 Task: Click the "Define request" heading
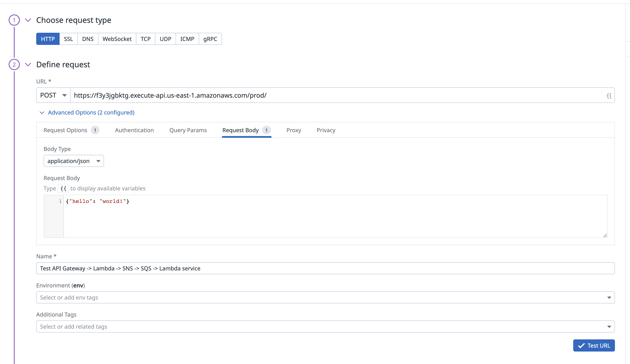click(63, 64)
